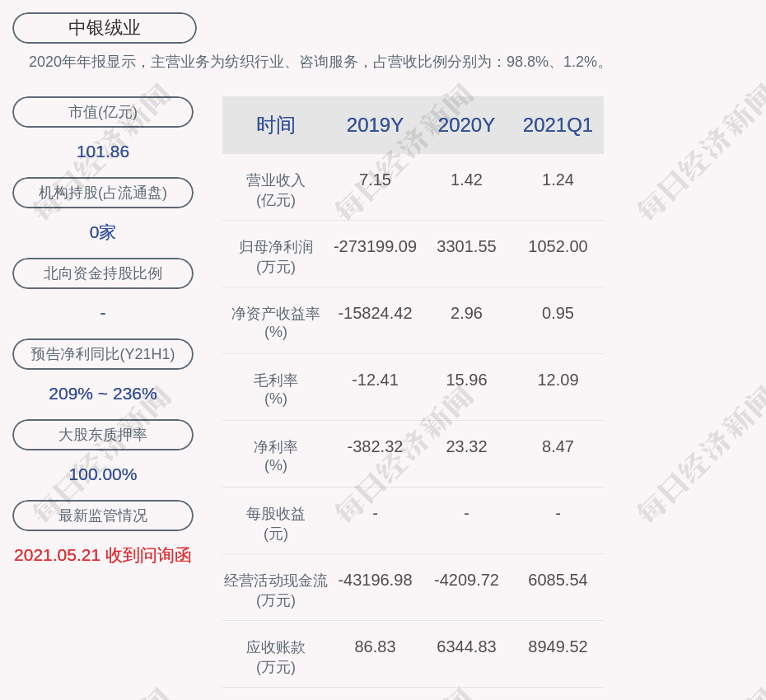Select the 6085.54 cash flow cell

tap(558, 581)
